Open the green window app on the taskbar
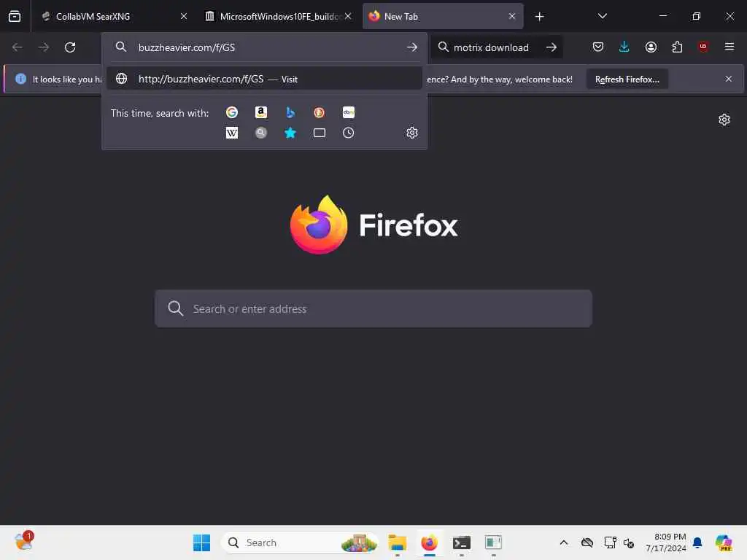Screen dimensions: 747x560 coord(493,542)
